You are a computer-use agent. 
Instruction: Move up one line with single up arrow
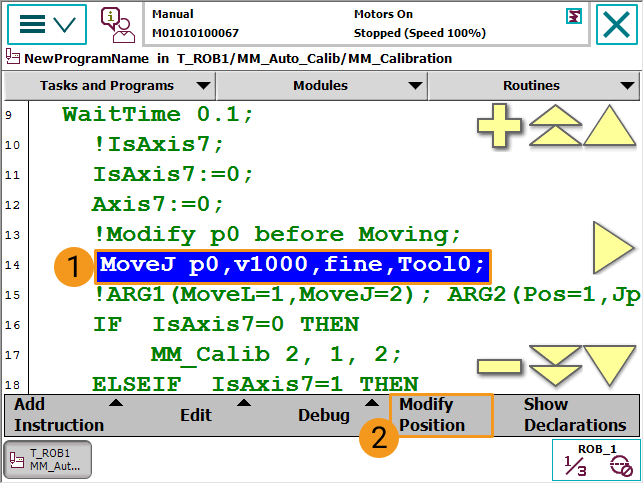click(x=610, y=125)
